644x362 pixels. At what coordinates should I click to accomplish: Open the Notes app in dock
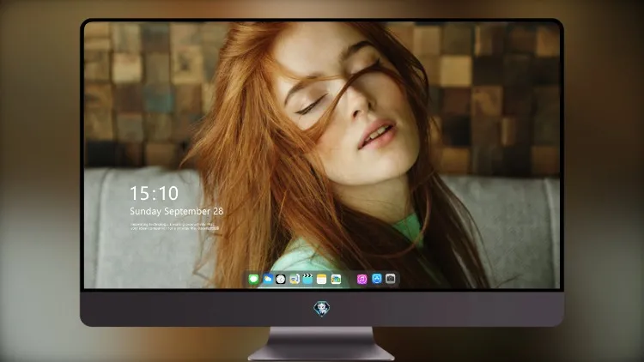coord(322,279)
